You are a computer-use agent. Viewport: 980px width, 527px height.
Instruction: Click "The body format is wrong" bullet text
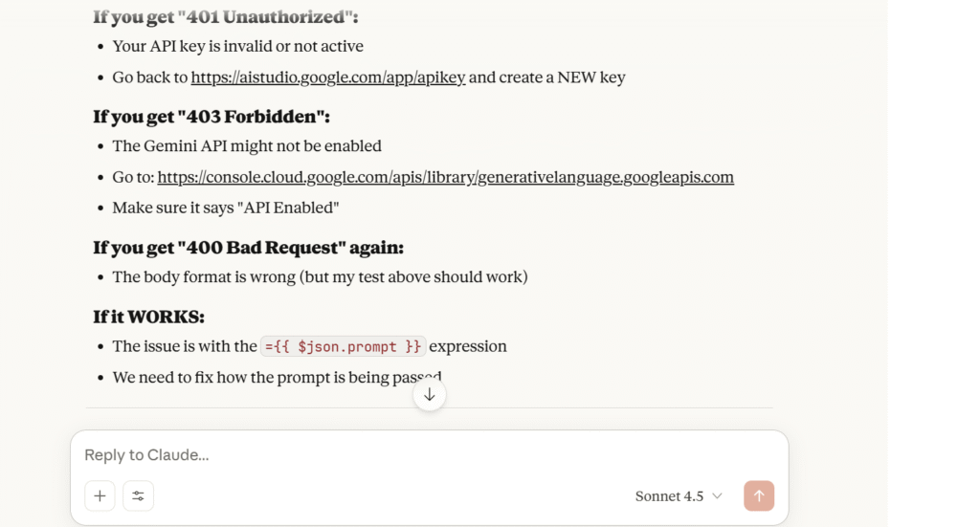click(320, 277)
